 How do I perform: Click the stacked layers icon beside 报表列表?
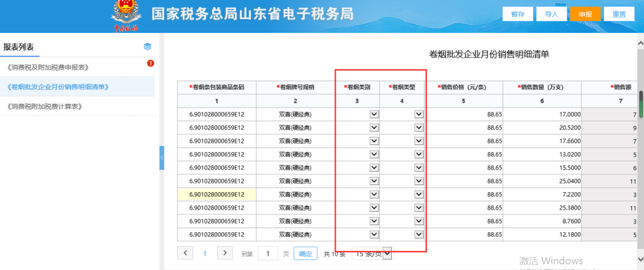click(147, 47)
